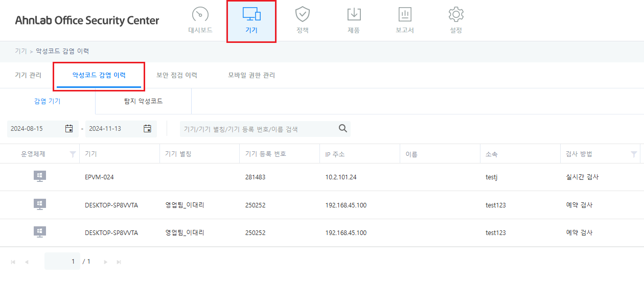Click AhnLab Office Security Center logo
The width and height of the screenshot is (644, 281).
pyautogui.click(x=87, y=20)
